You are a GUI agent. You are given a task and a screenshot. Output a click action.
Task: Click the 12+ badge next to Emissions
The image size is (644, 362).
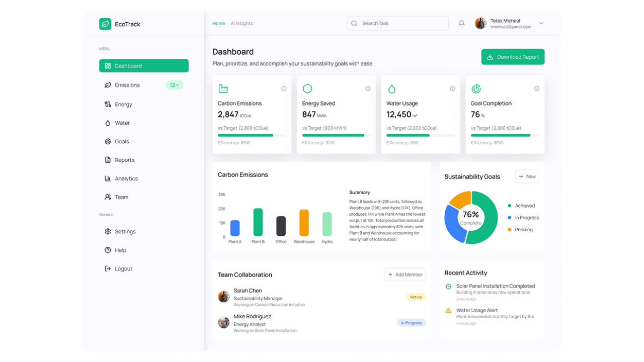click(175, 85)
